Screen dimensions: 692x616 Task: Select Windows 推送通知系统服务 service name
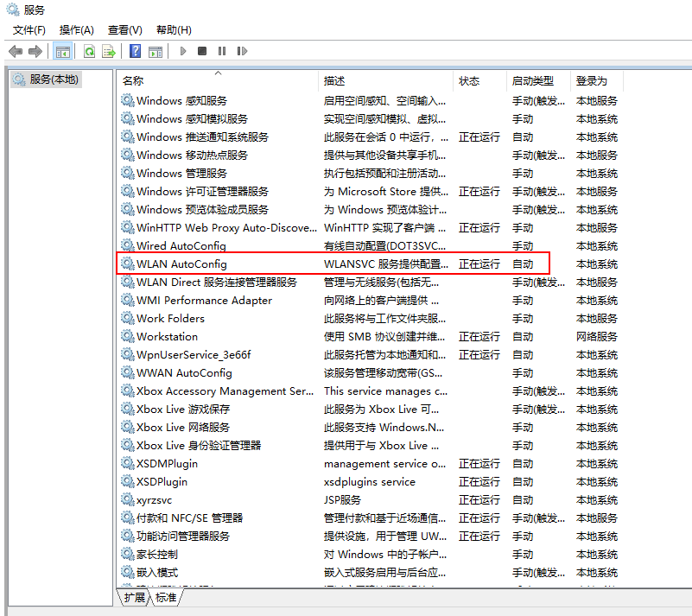pyautogui.click(x=202, y=137)
